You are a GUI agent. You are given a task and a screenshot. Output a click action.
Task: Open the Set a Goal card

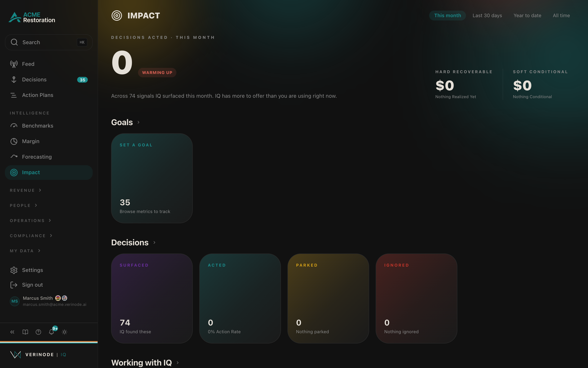point(152,178)
